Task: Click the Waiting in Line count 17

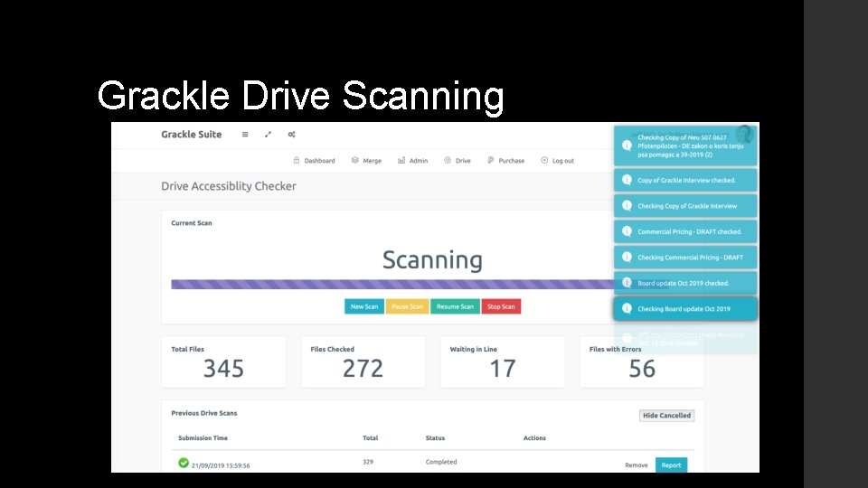Action: coord(503,369)
